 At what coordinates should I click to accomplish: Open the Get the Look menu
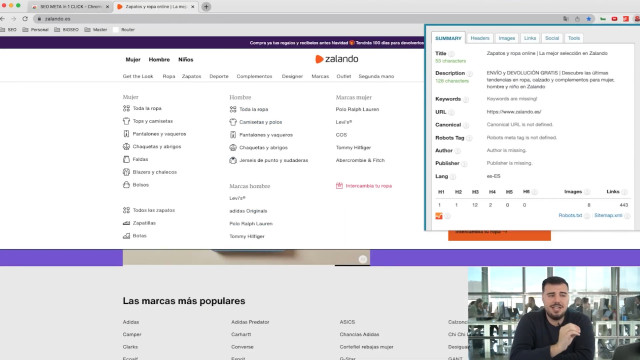138,76
